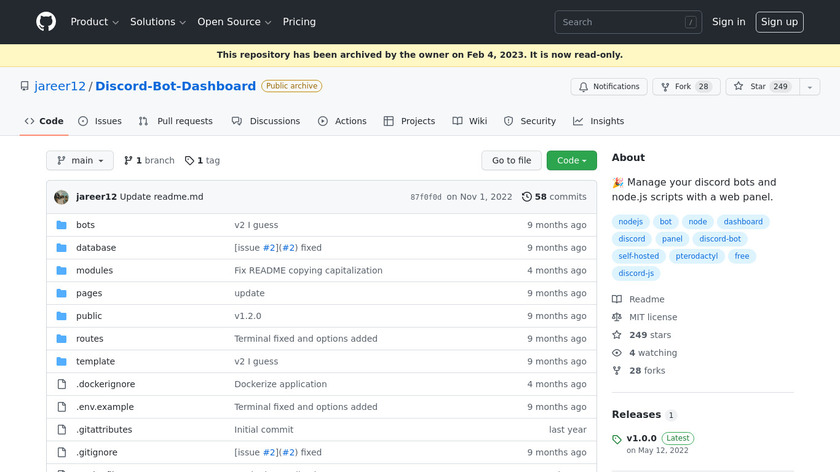
Task: Open the green Code dropdown
Action: tap(571, 160)
